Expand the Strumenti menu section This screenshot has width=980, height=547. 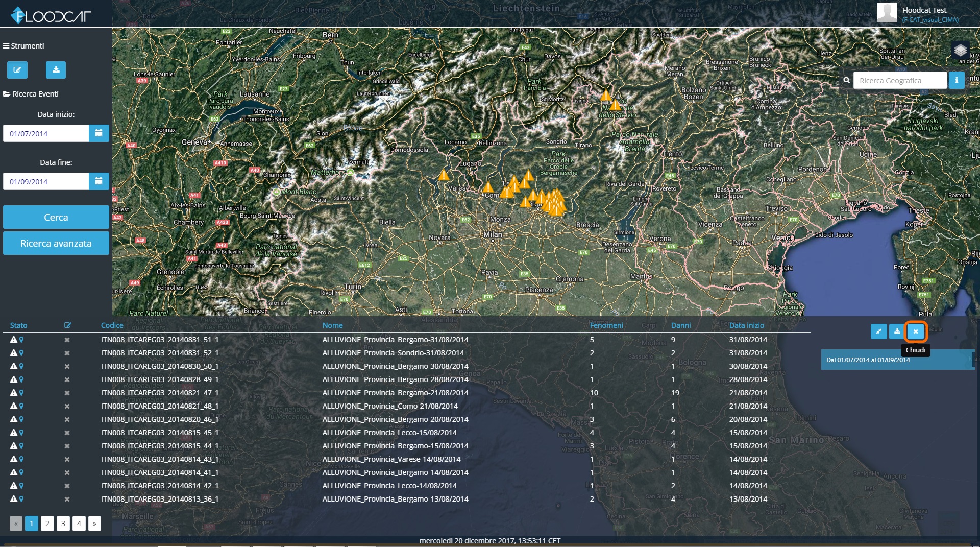point(23,46)
